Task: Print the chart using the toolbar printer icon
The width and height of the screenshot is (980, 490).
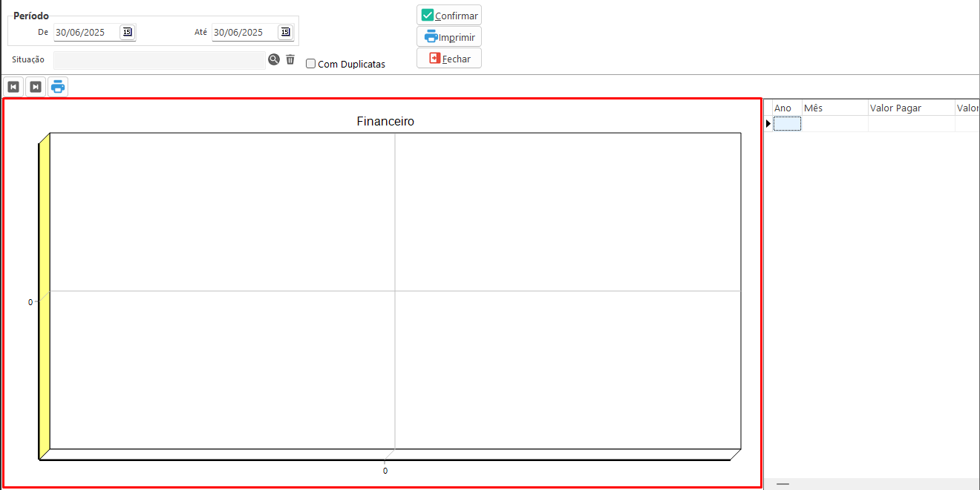Action: click(58, 87)
